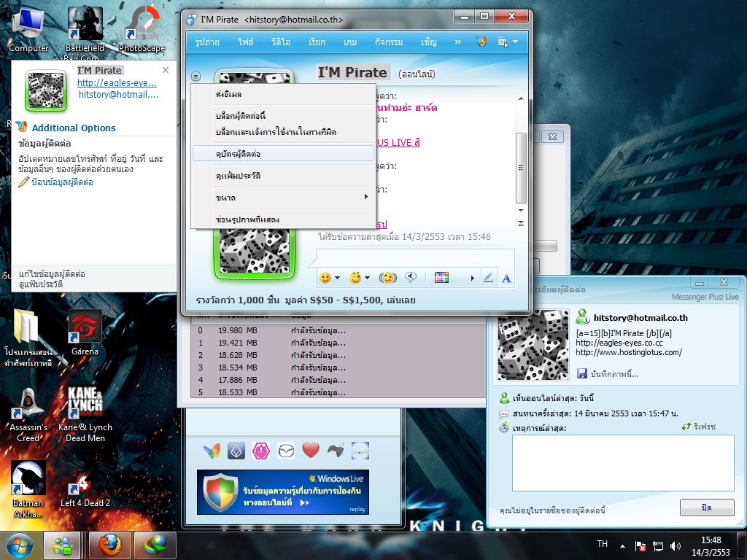
Task: Click the butterfly MSN icon in lower window
Action: (x=212, y=451)
